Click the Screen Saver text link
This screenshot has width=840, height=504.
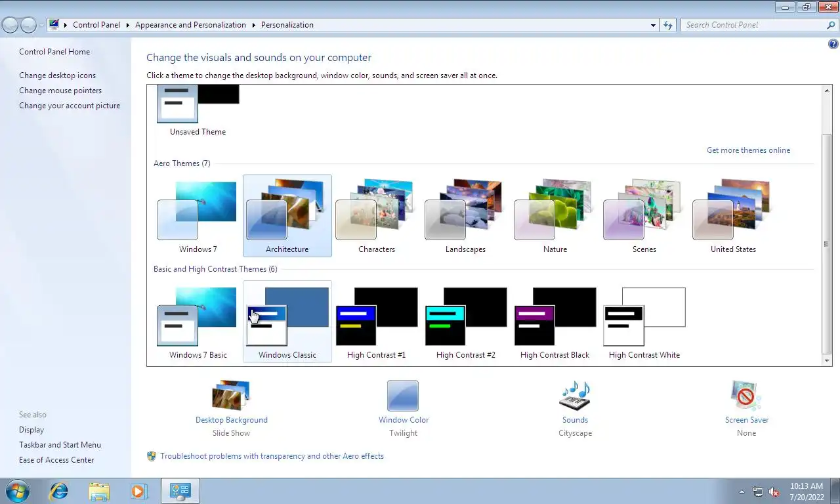click(x=747, y=420)
